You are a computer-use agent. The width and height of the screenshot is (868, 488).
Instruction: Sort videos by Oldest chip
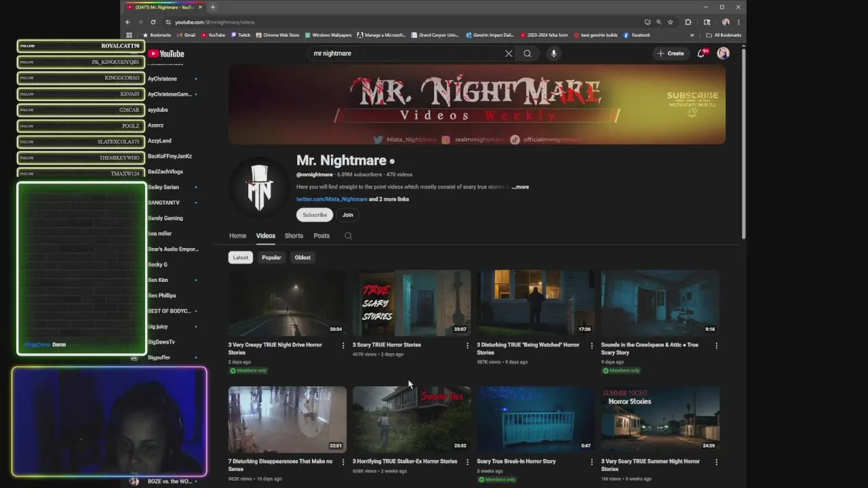pyautogui.click(x=302, y=258)
